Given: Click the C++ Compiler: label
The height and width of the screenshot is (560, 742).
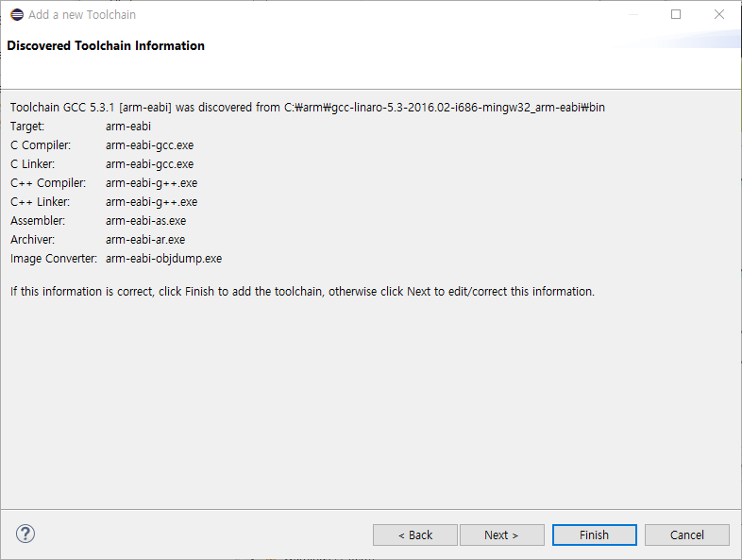Looking at the screenshot, I should [x=48, y=183].
